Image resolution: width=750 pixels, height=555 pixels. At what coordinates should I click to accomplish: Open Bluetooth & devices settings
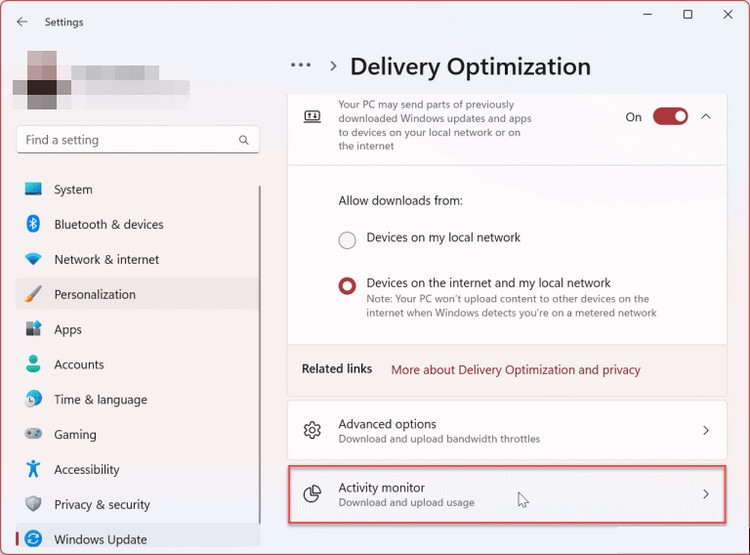pyautogui.click(x=138, y=224)
